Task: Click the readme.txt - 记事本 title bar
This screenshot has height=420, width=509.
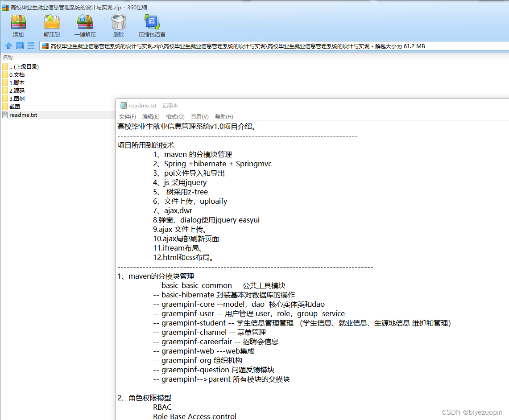Action: tap(312, 105)
